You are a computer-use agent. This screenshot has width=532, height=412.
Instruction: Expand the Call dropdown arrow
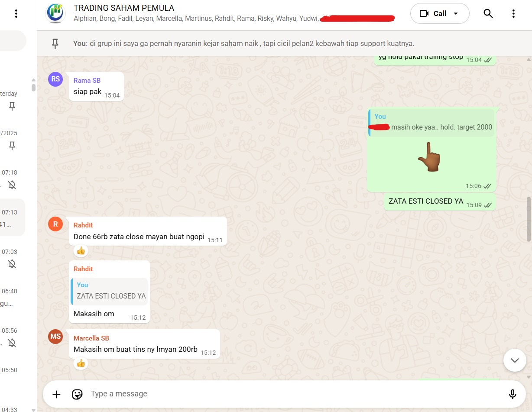pos(456,13)
